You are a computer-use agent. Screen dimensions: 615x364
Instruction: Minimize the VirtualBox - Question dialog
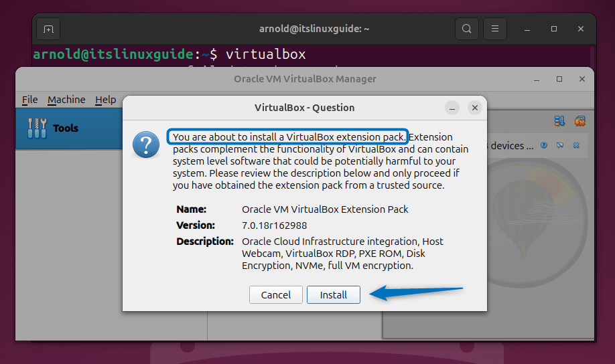(x=454, y=108)
